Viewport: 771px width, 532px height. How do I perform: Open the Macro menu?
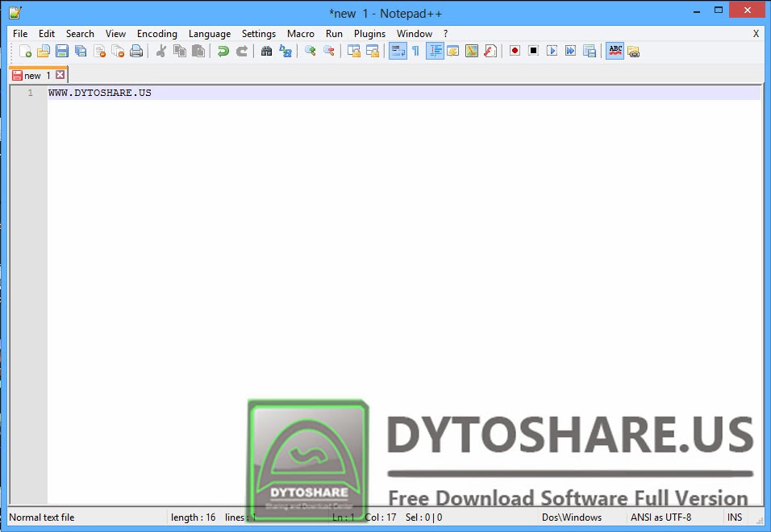[x=301, y=34]
